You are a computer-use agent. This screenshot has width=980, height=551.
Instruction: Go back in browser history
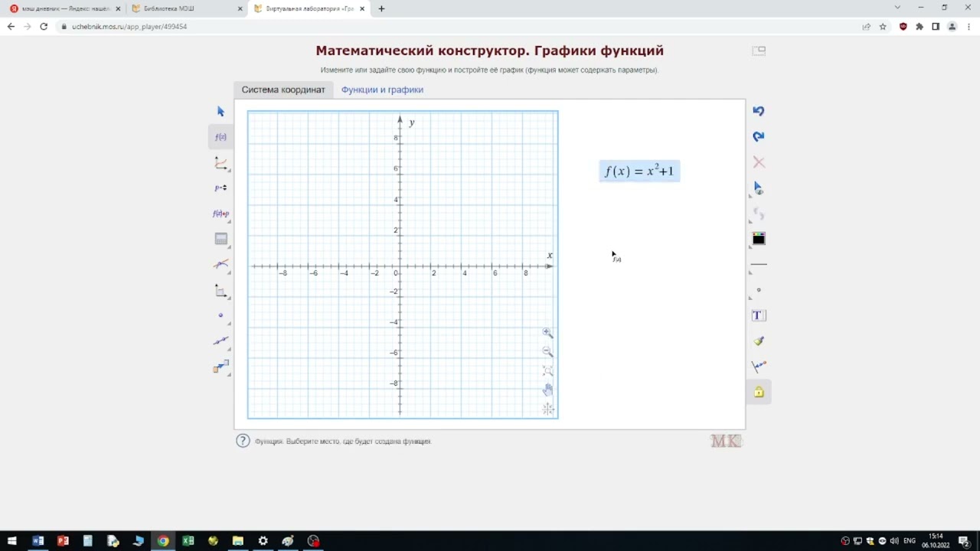pyautogui.click(x=11, y=26)
